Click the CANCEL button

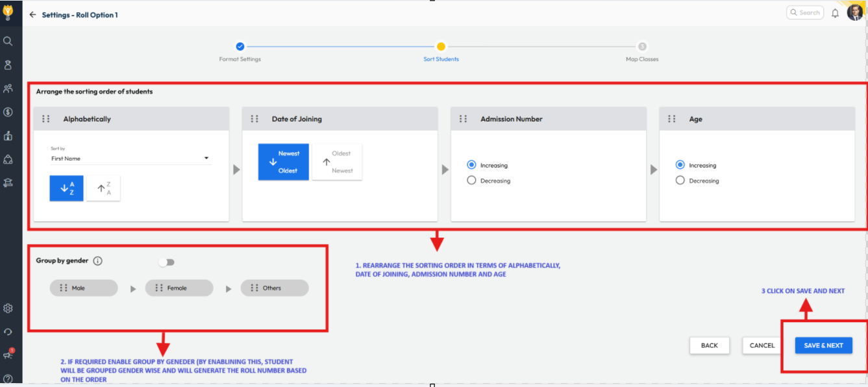pos(762,345)
